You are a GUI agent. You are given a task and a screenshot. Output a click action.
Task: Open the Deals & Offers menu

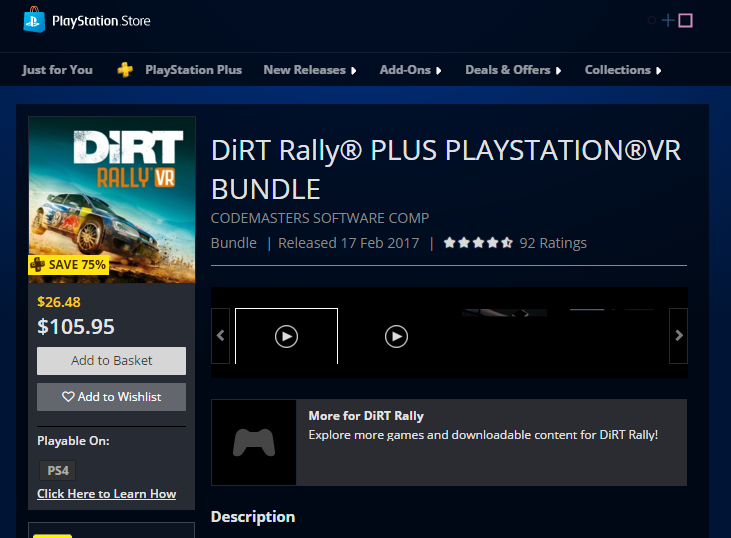(x=508, y=69)
